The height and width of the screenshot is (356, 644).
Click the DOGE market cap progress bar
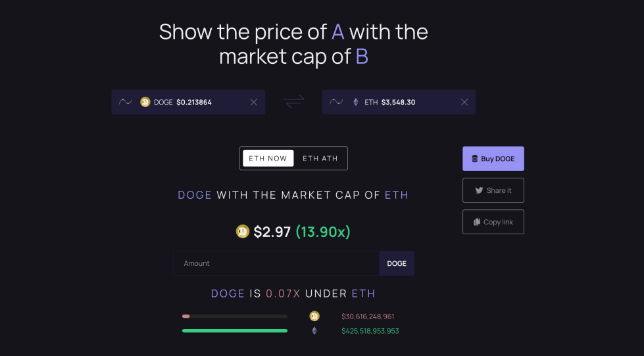pyautogui.click(x=235, y=316)
